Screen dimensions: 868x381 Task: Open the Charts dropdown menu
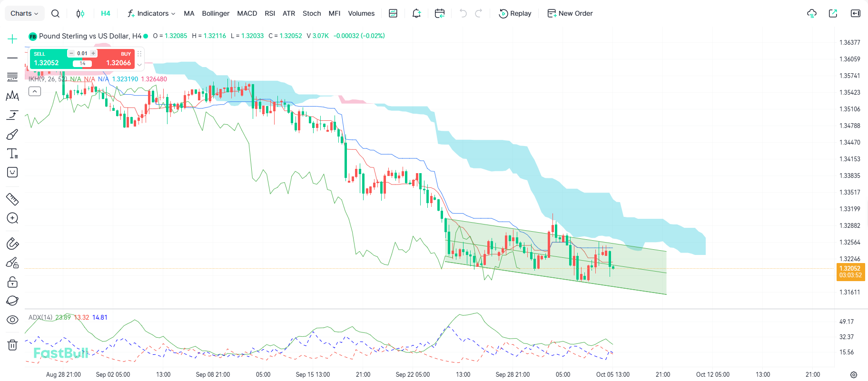tap(24, 13)
